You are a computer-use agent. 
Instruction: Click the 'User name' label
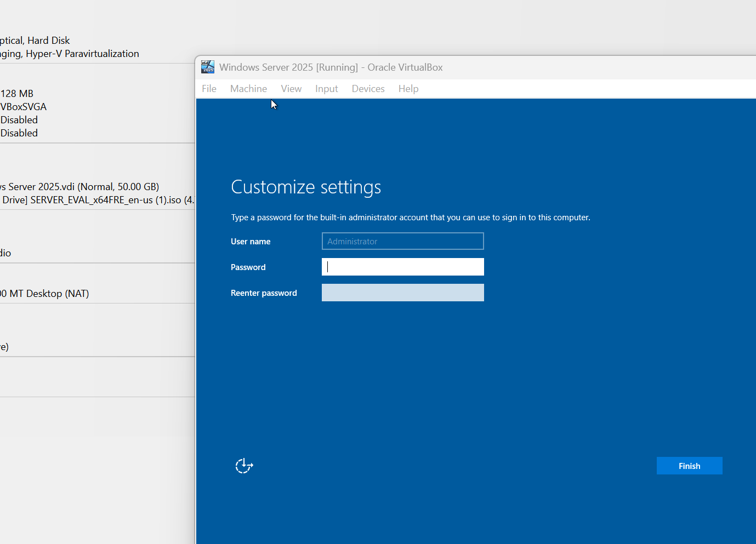tap(251, 242)
